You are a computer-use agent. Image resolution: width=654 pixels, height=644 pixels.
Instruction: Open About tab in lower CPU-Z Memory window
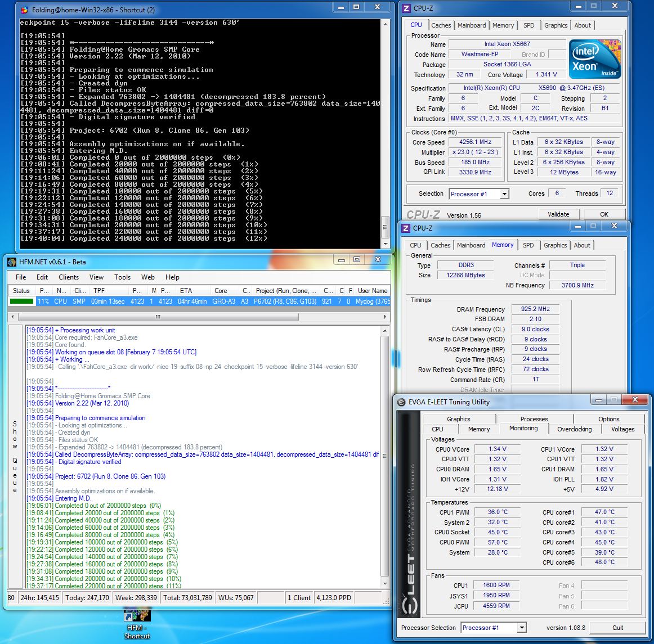click(582, 246)
